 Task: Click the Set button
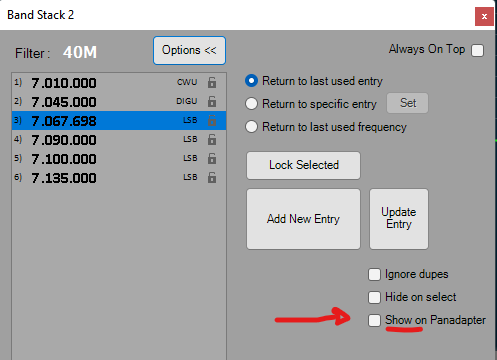click(407, 103)
